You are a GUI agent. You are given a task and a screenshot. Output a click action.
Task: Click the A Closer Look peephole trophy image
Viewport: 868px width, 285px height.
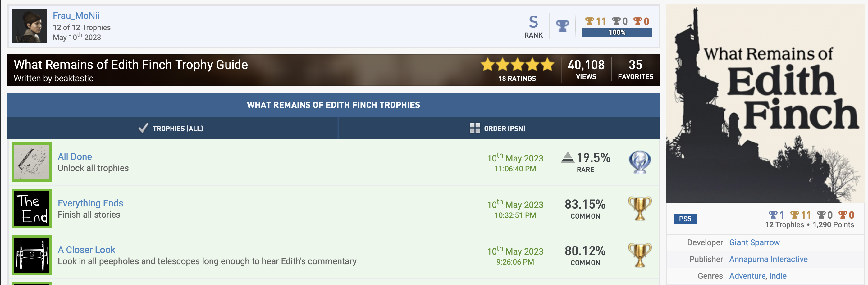32,255
